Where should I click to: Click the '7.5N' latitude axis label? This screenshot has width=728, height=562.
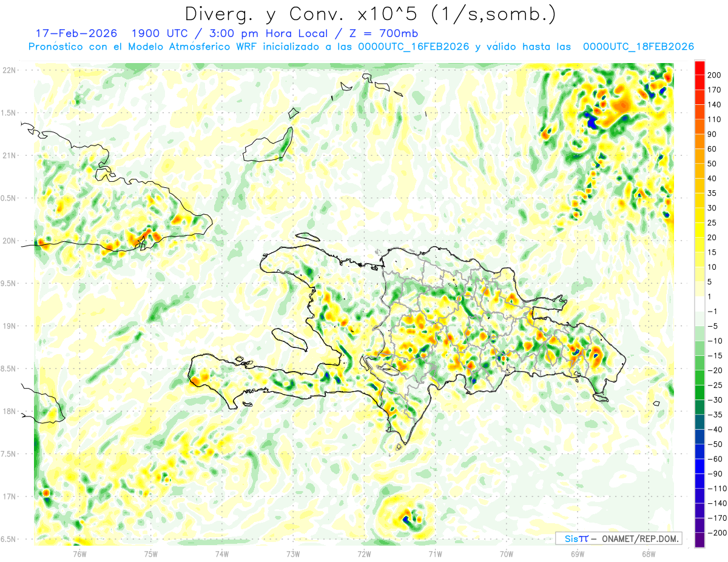9,454
